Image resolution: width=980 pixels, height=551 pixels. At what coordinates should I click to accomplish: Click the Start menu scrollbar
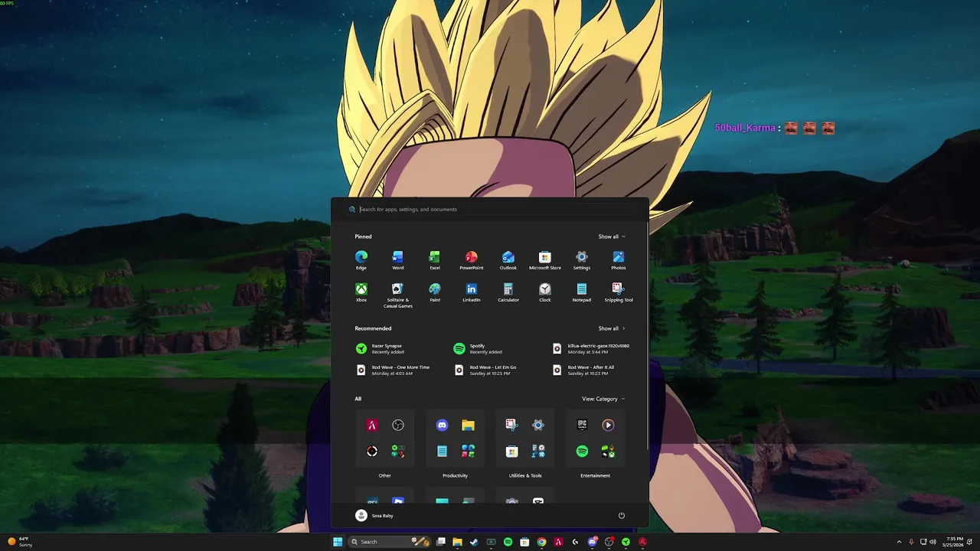pos(648,337)
